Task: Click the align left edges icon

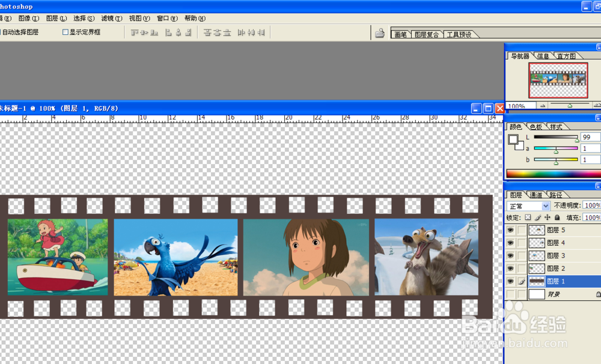Action: (x=168, y=32)
